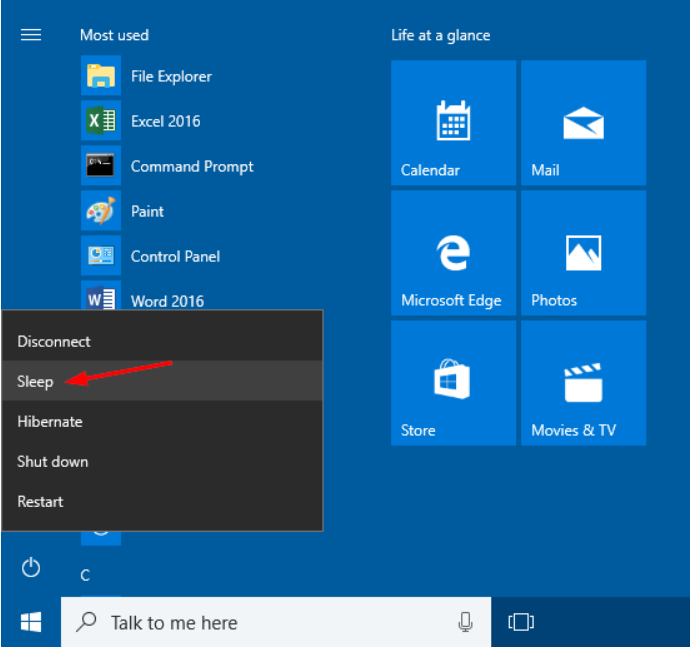The image size is (692, 648).
Task: Launch Excel 2016 app icon
Action: pos(101,122)
